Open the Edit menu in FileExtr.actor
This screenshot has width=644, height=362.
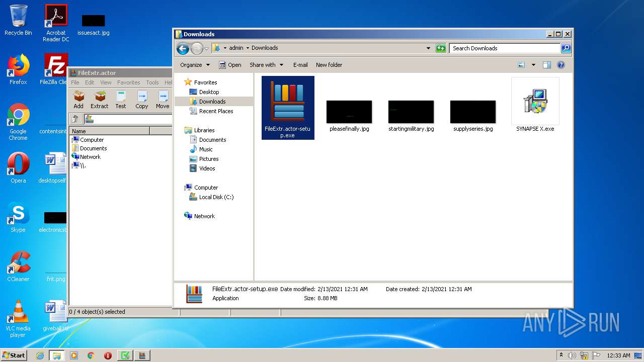(90, 82)
